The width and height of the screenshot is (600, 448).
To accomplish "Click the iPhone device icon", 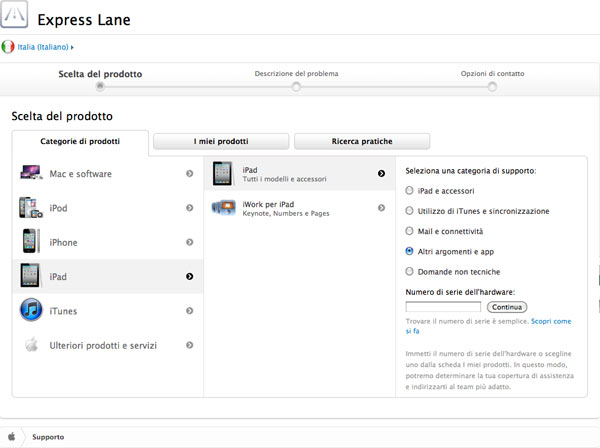I will (30, 242).
